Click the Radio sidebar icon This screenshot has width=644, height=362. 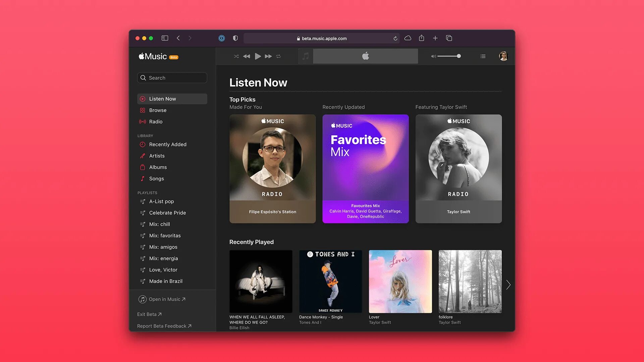tap(142, 121)
